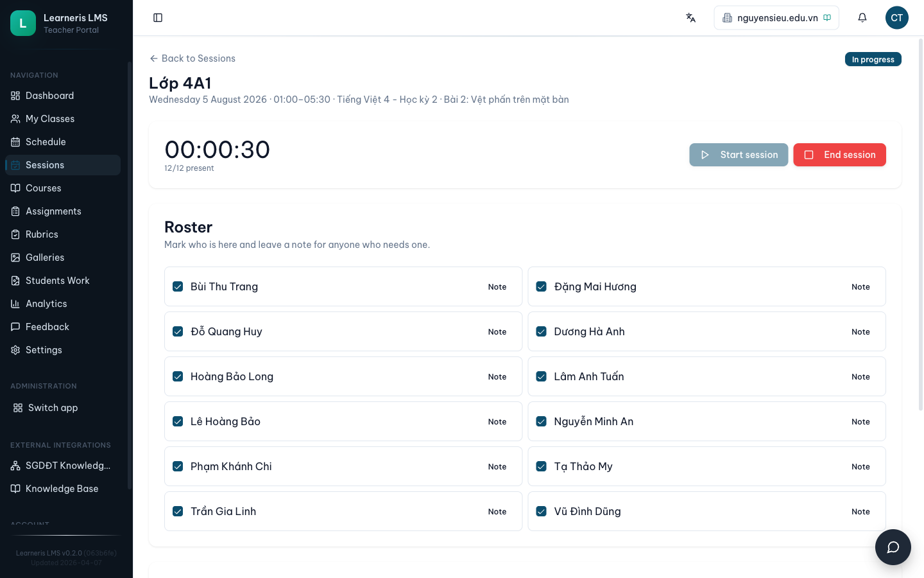Click the Settings gear icon
The height and width of the screenshot is (578, 924).
(x=15, y=350)
